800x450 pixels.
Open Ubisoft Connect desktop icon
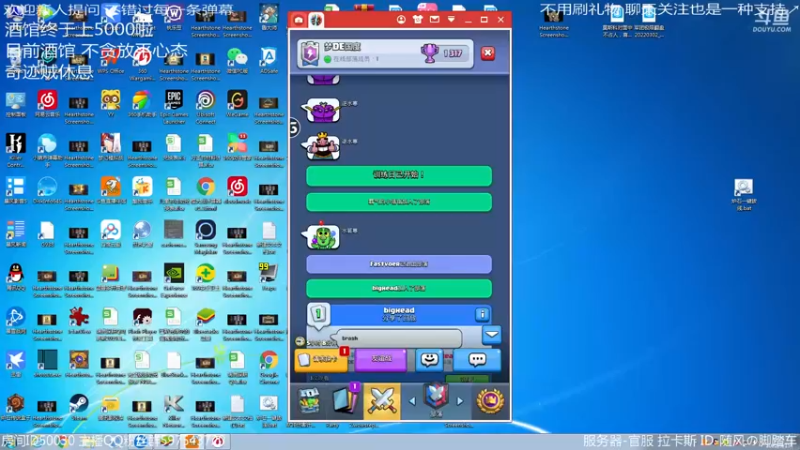pyautogui.click(x=206, y=106)
